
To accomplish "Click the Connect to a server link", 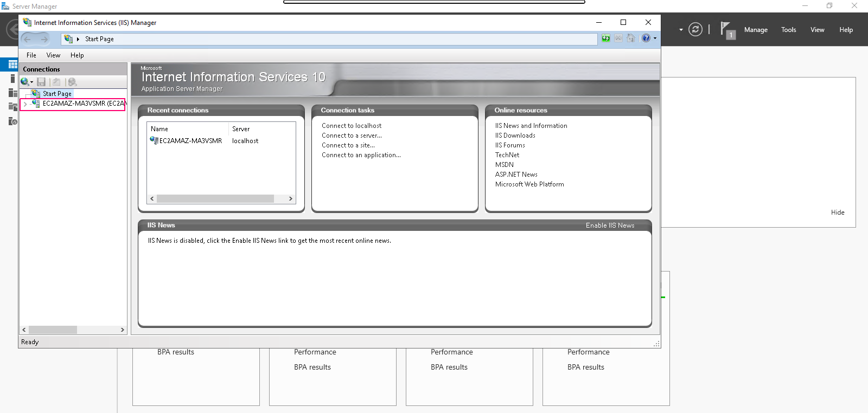I will (352, 135).
